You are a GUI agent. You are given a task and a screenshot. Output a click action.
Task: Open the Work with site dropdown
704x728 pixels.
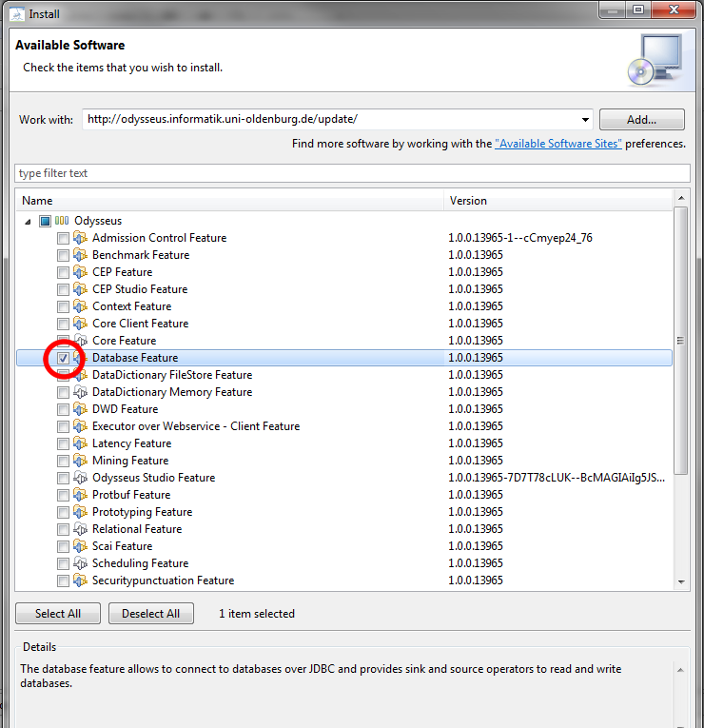click(584, 120)
